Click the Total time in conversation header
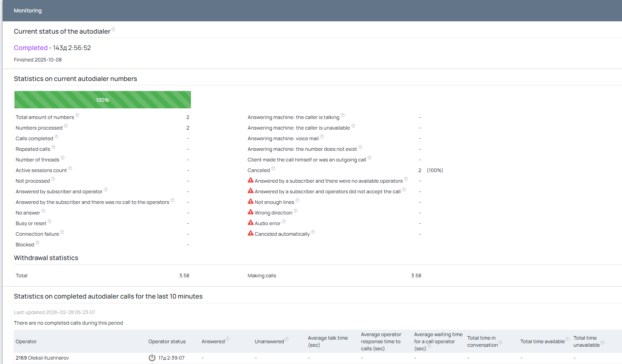Viewport: 622px width, 364px height. click(x=482, y=341)
